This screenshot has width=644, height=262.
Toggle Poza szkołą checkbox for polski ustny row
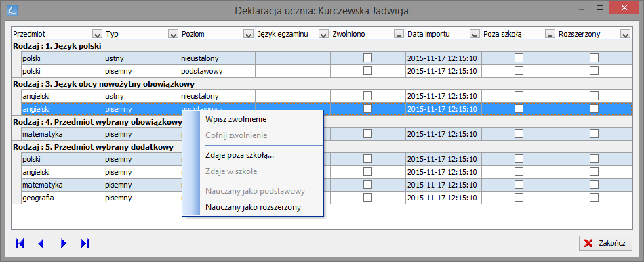pos(519,58)
